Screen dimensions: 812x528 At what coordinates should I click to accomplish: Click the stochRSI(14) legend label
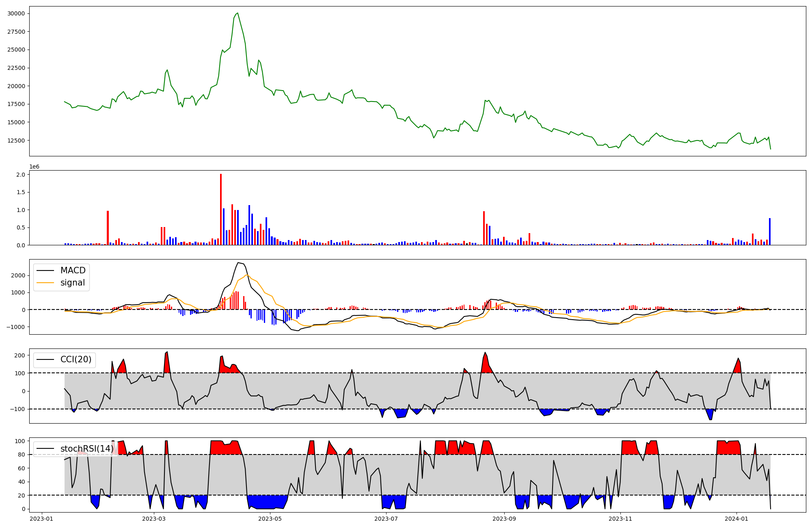[87, 449]
